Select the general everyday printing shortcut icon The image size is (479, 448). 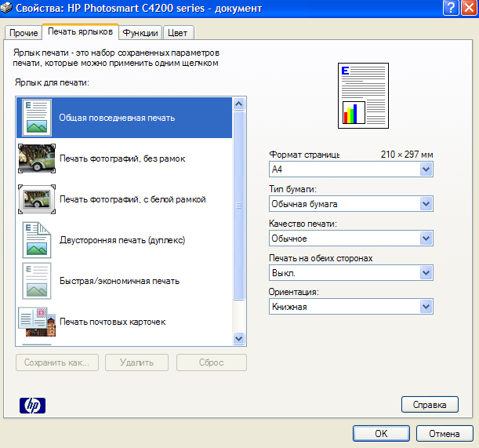[x=37, y=118]
